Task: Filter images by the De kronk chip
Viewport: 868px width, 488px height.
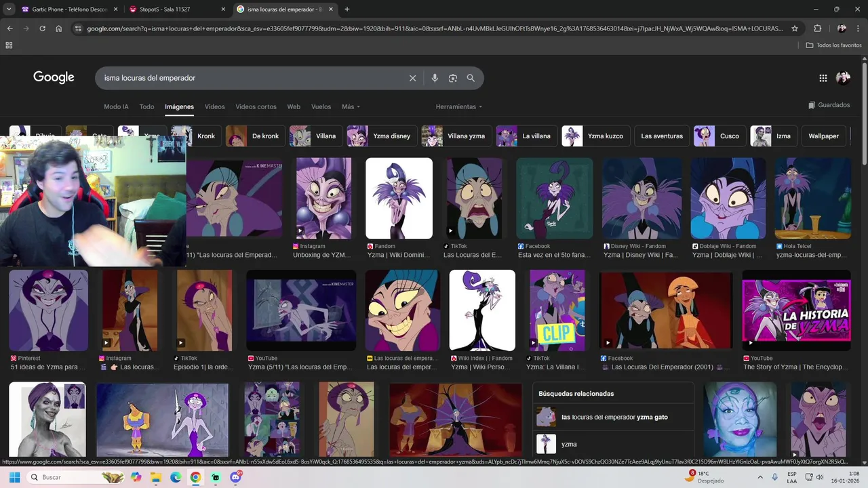Action: click(x=254, y=136)
